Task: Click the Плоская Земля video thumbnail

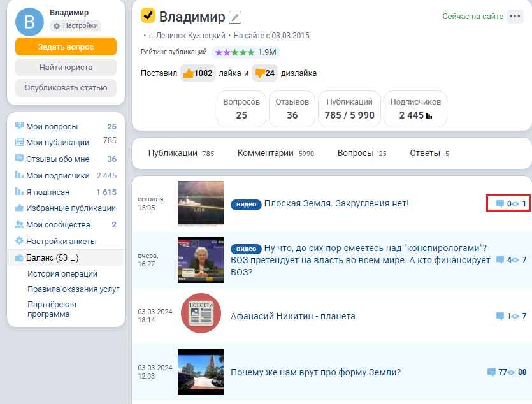Action: 200,203
